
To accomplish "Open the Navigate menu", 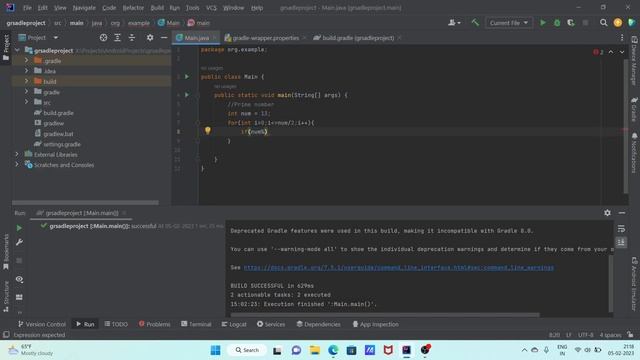I will pos(84,8).
